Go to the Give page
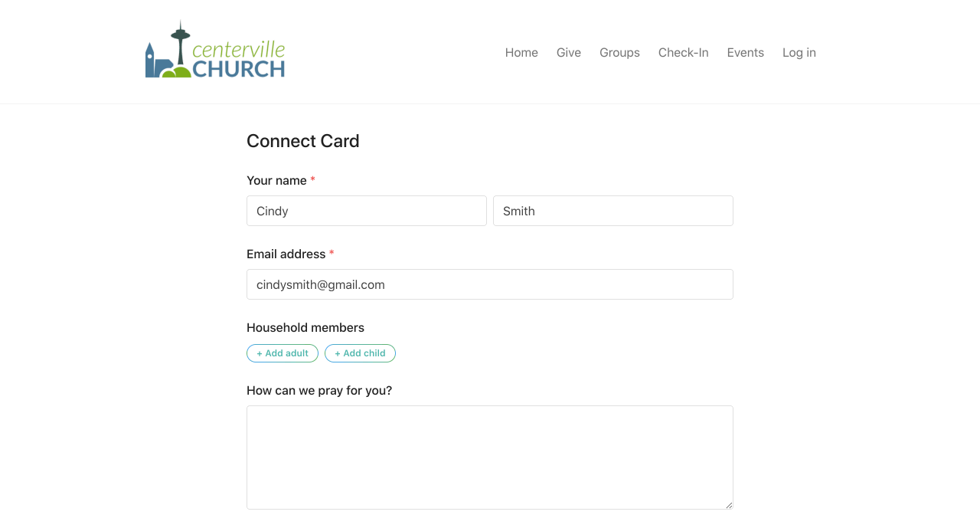Viewport: 980px width, 528px height. (x=569, y=52)
